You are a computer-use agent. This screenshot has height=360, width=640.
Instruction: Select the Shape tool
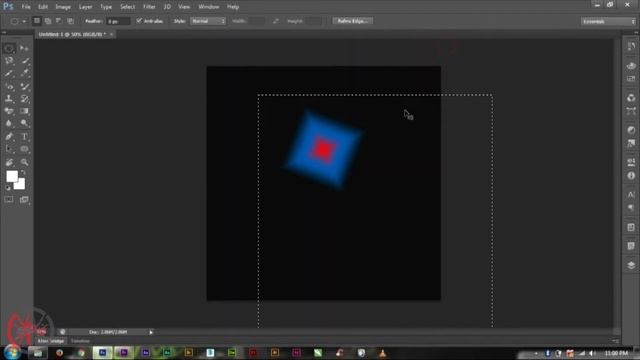24,149
